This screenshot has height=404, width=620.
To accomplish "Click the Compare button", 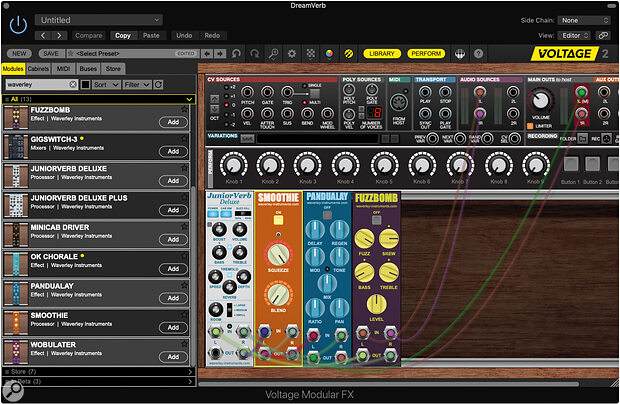I will click(89, 36).
